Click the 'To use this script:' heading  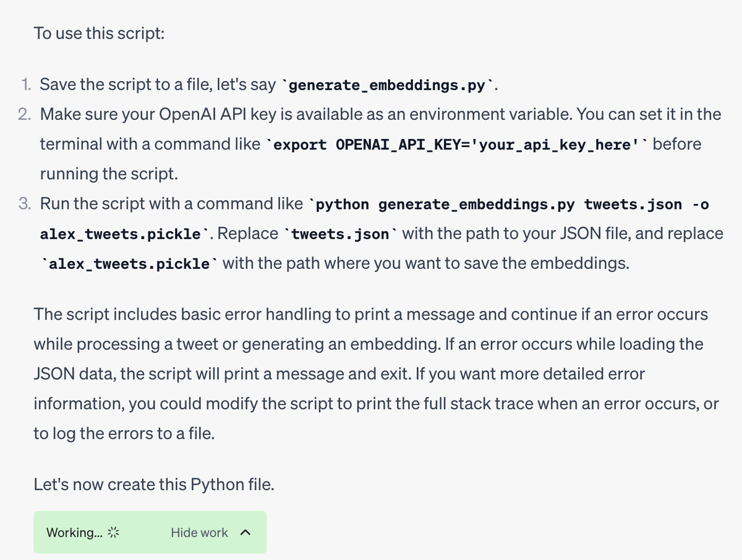[x=99, y=33]
